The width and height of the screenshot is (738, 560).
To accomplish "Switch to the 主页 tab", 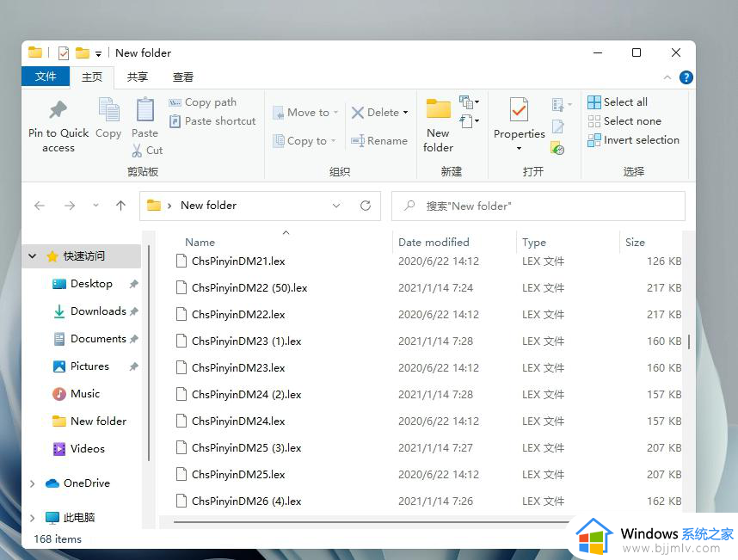I will [x=92, y=77].
